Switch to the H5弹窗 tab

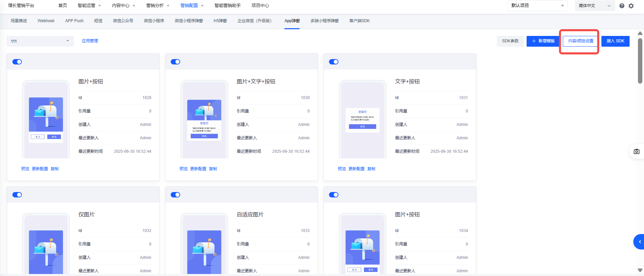pyautogui.click(x=220, y=21)
